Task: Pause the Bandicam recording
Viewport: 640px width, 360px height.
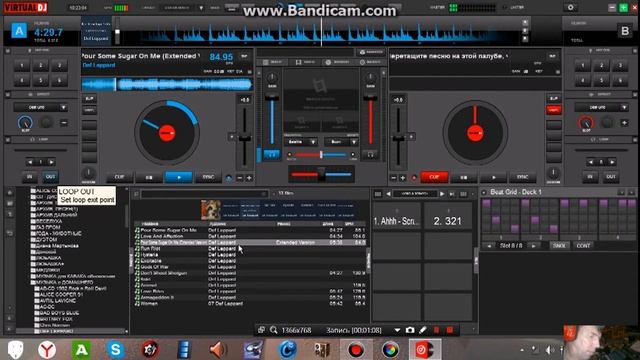Action: click(437, 330)
